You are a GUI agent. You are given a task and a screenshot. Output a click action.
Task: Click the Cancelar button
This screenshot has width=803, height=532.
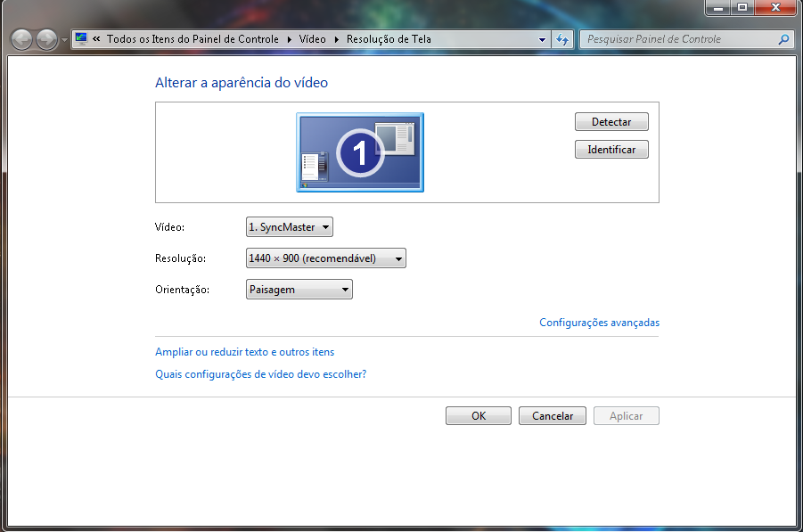tap(553, 416)
